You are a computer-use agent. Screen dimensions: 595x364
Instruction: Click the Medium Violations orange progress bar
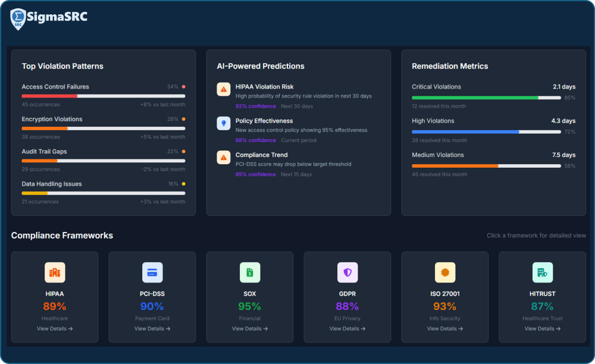[x=486, y=166]
